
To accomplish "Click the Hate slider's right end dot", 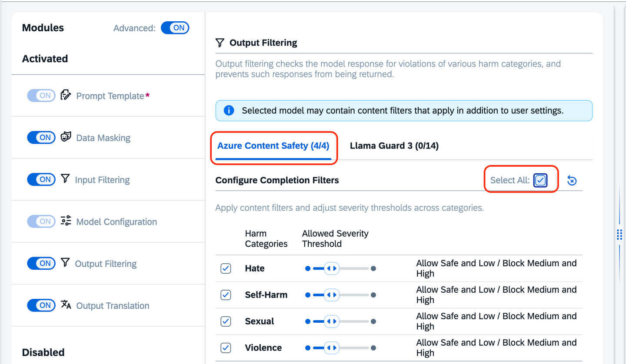I will pos(373,268).
